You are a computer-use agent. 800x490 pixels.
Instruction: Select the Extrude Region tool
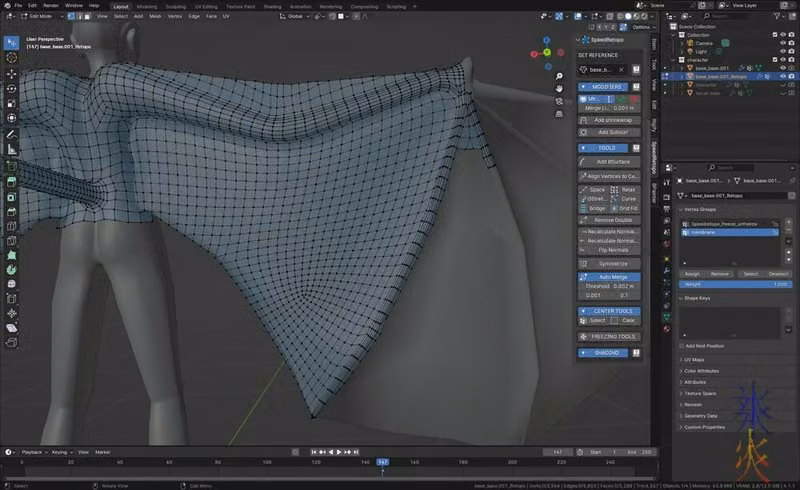click(x=12, y=182)
